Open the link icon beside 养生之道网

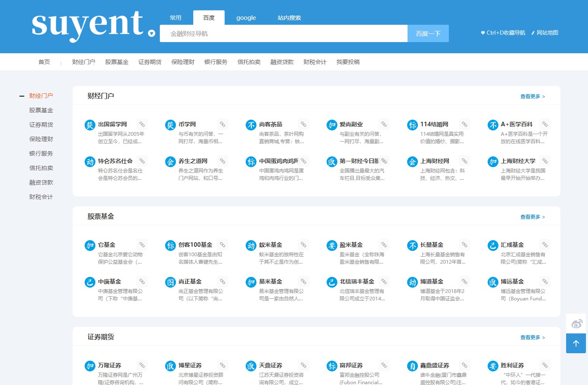(223, 161)
